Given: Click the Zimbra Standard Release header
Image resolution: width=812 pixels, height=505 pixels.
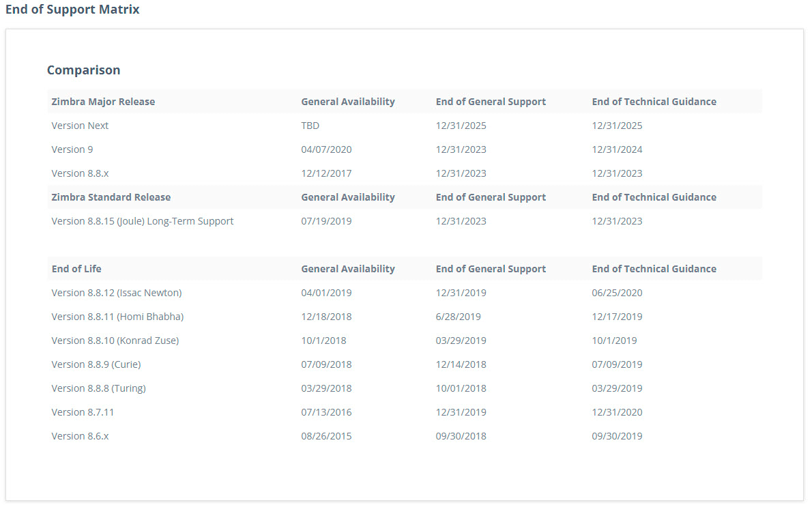Looking at the screenshot, I should tap(111, 197).
